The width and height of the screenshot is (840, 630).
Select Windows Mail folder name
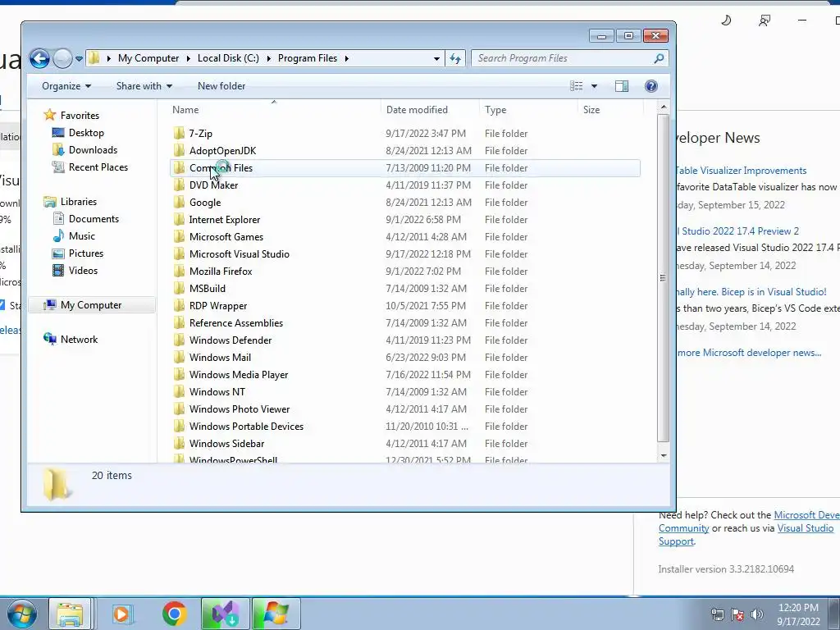point(220,357)
